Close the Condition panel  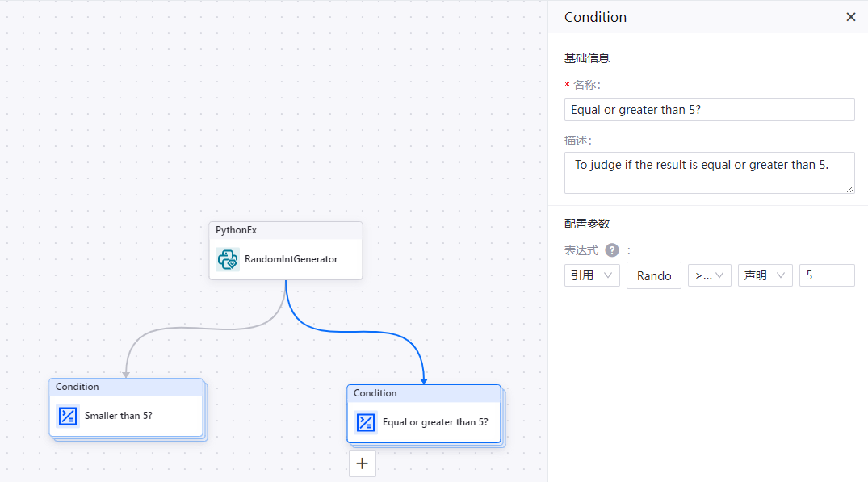tap(850, 17)
